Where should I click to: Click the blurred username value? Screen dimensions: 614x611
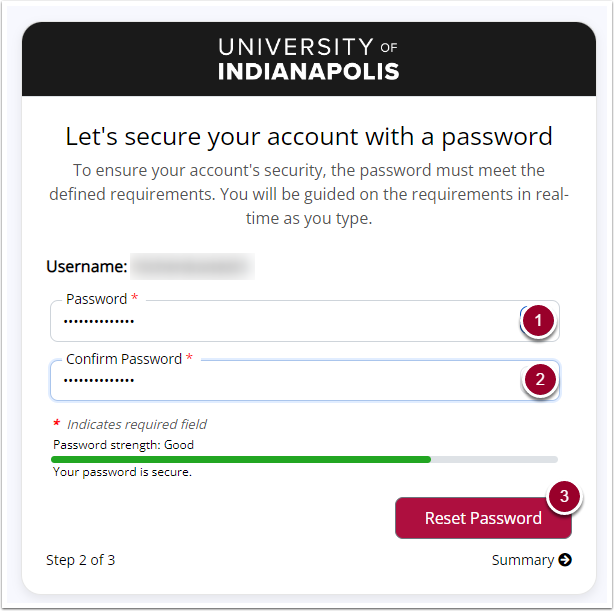coord(192,266)
